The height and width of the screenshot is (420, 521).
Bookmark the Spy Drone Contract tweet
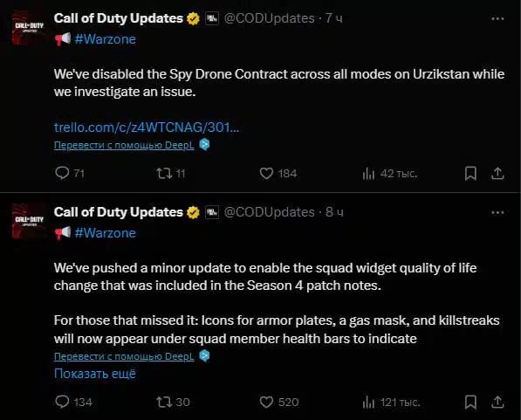click(470, 173)
